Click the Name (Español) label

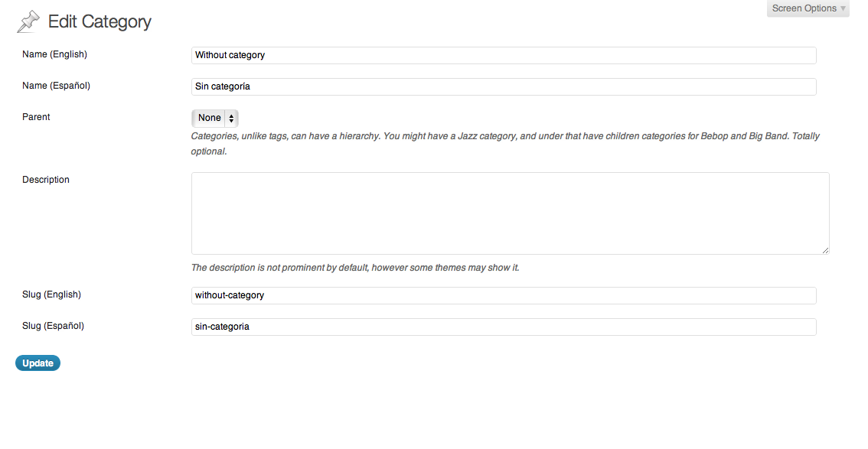pos(56,86)
